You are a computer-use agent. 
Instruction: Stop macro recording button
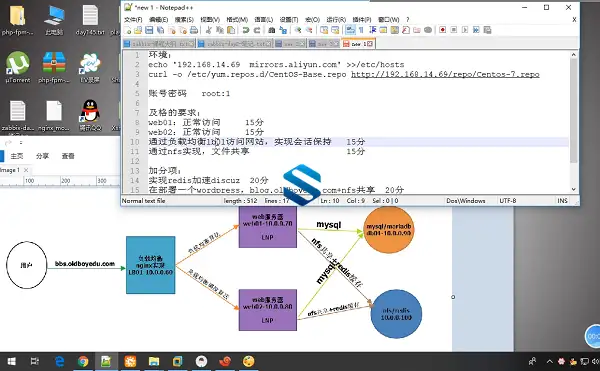pos(454,30)
